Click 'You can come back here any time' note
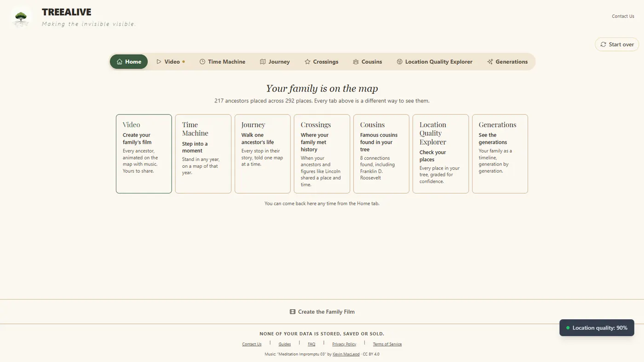Image resolution: width=644 pixels, height=362 pixels. pos(322,203)
